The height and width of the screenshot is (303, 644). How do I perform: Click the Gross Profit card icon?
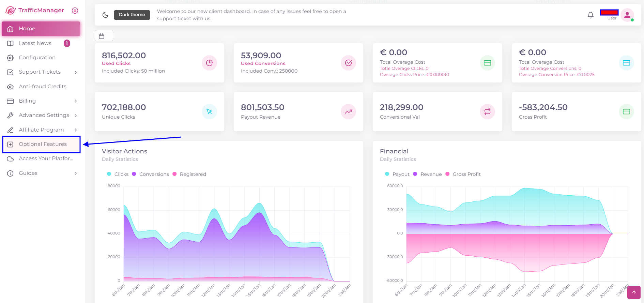tap(626, 111)
